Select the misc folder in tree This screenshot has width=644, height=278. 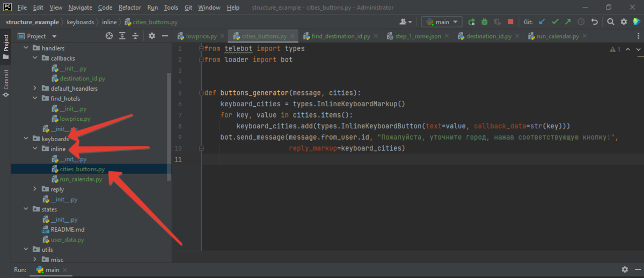pyautogui.click(x=57, y=260)
